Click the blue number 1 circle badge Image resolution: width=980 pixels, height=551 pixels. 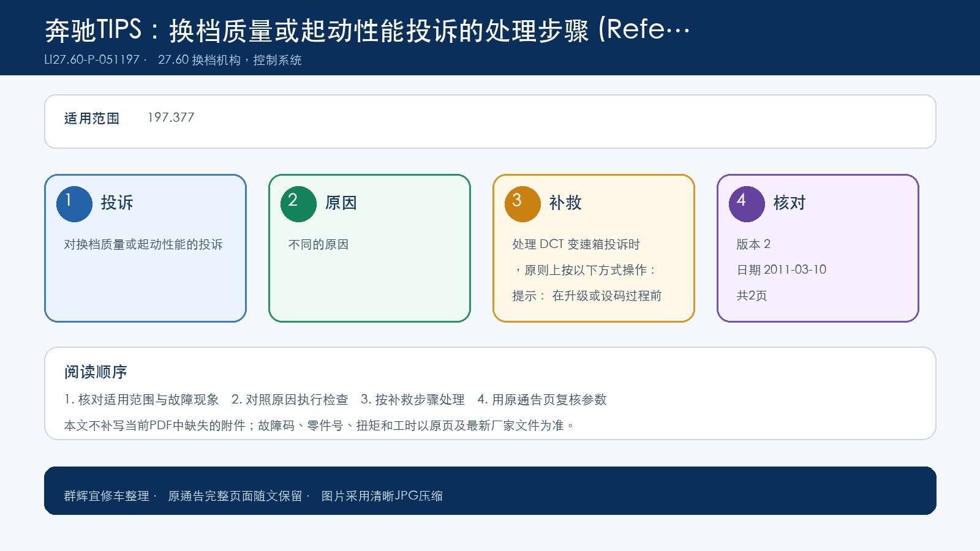(x=74, y=204)
